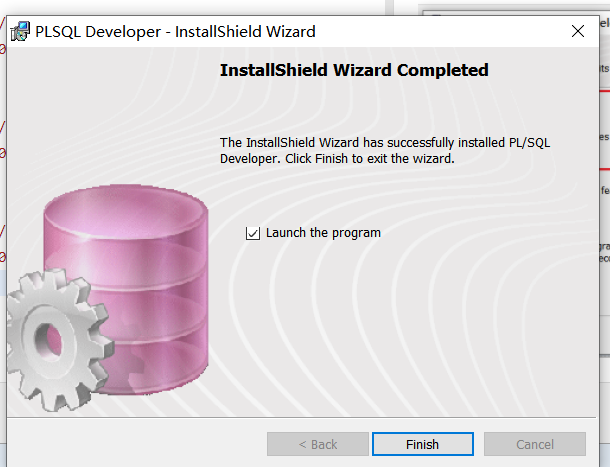610x467 pixels.
Task: Click the PLSQL Developer window title text
Action: coord(175,32)
